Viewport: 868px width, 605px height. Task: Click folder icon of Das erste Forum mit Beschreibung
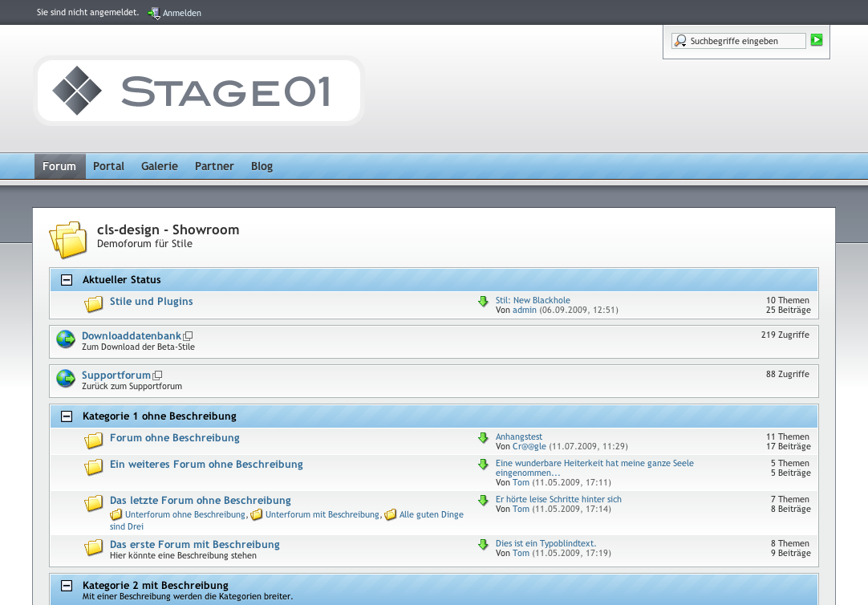[95, 547]
